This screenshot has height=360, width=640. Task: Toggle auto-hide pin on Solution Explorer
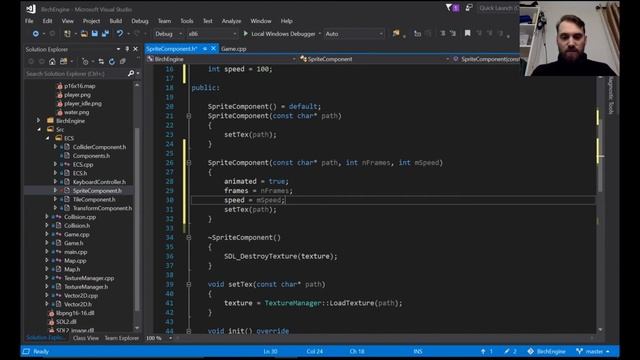click(x=127, y=49)
